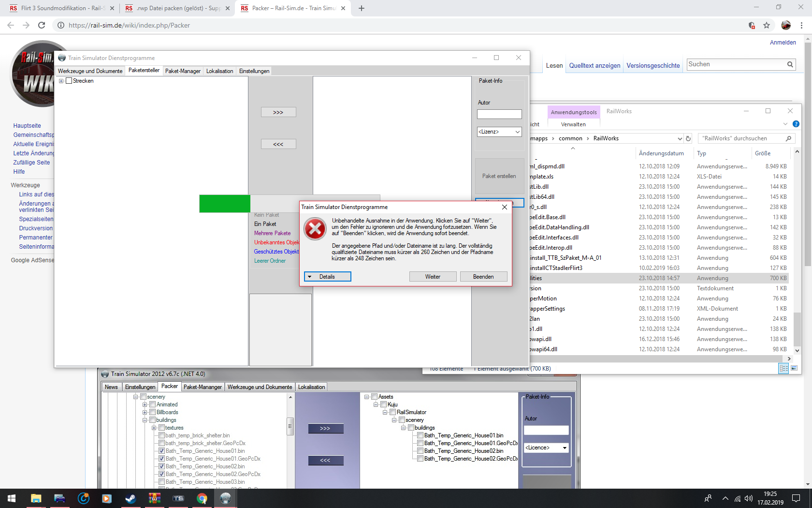Collapse the buildings node in left tree
The image size is (812, 508).
[x=145, y=420]
